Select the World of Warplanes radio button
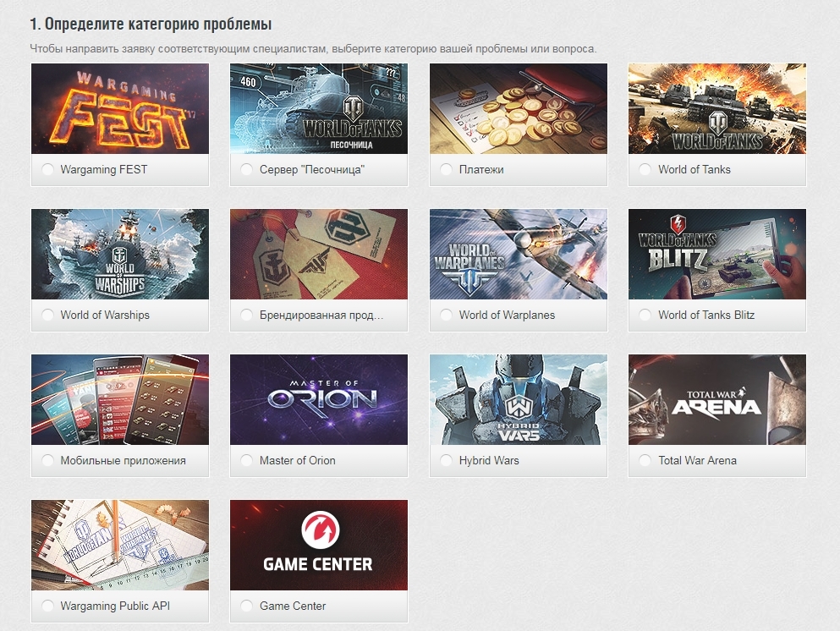This screenshot has height=631, width=840. click(446, 315)
